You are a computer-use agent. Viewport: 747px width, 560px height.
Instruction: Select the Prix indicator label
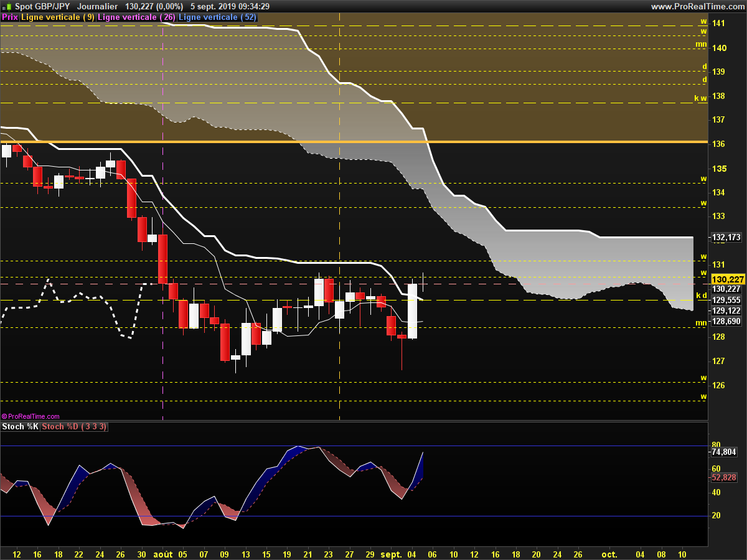10,17
